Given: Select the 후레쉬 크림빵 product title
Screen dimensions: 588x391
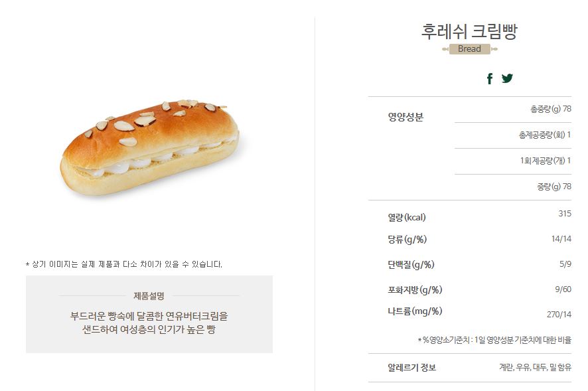Looking at the screenshot, I should point(469,31).
